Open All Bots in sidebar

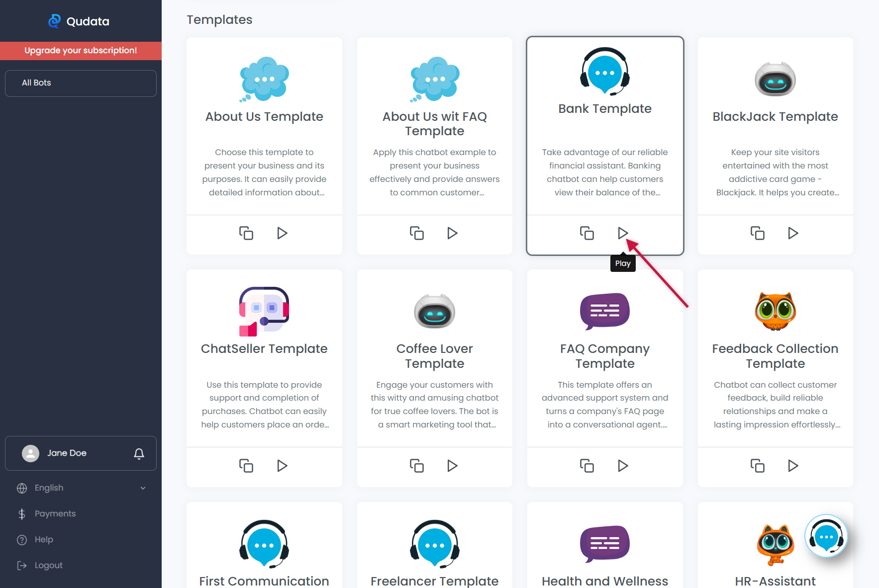tap(81, 83)
